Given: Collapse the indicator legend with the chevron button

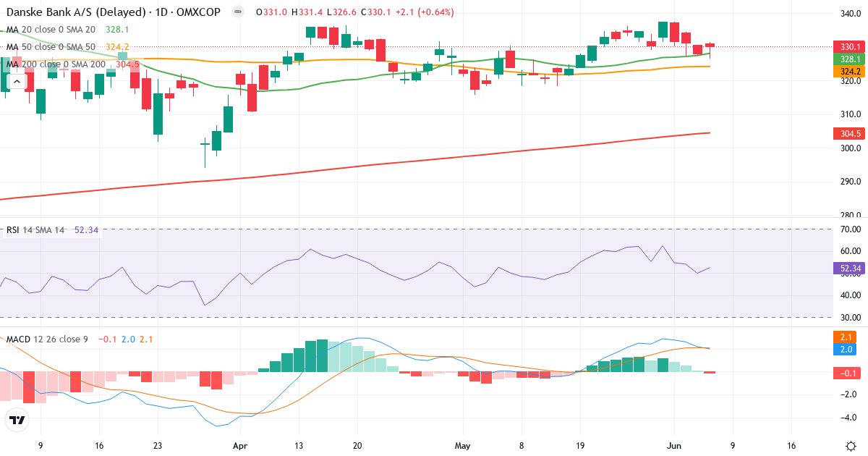Looking at the screenshot, I should (17, 81).
